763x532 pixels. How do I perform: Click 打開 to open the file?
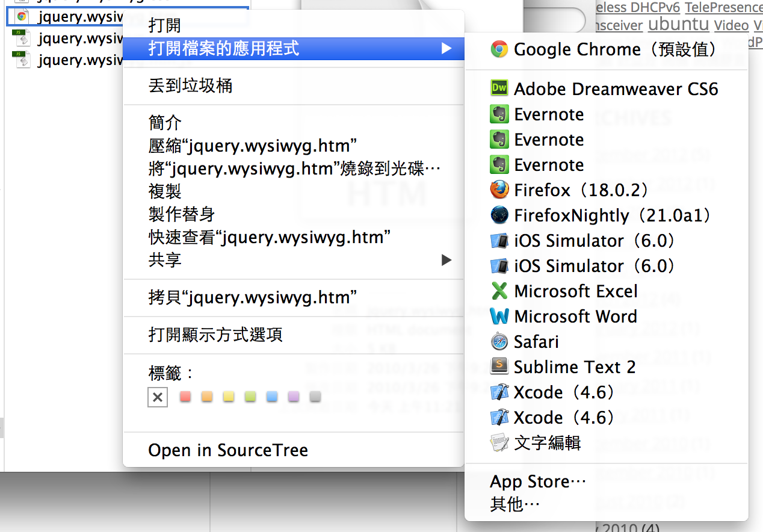pos(294,26)
